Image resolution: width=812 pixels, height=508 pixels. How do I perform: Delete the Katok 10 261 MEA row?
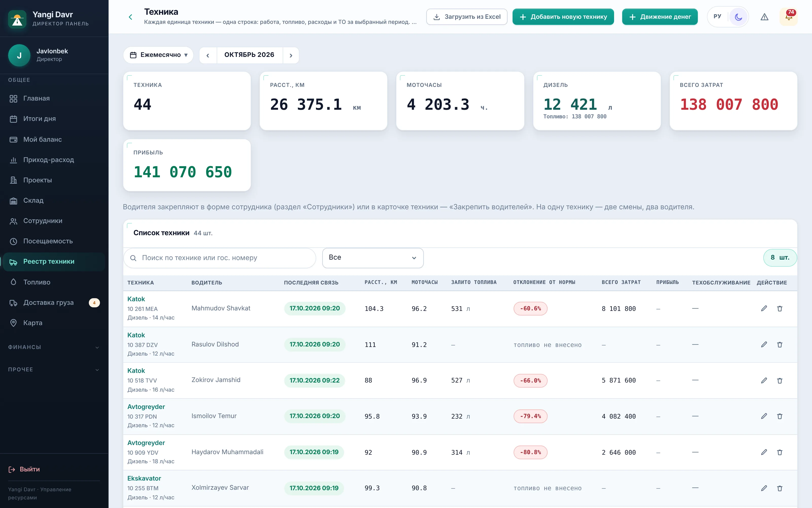coord(780,308)
